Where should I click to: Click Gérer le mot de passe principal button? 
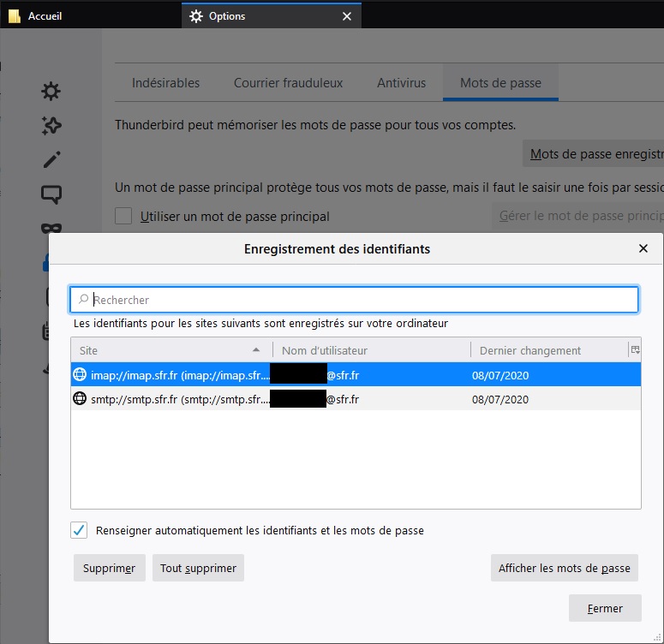click(x=578, y=216)
